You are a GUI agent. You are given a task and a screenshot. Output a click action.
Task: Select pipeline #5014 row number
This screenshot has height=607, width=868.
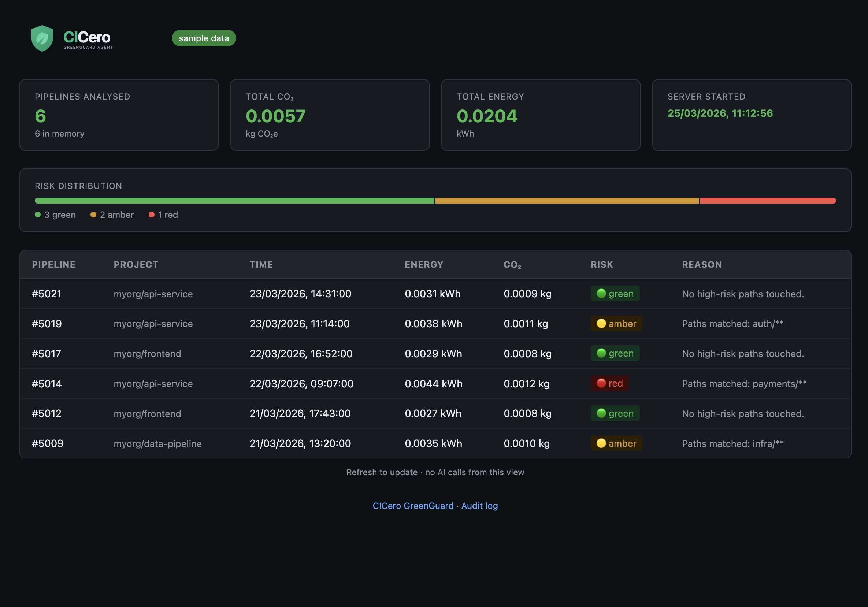(47, 384)
